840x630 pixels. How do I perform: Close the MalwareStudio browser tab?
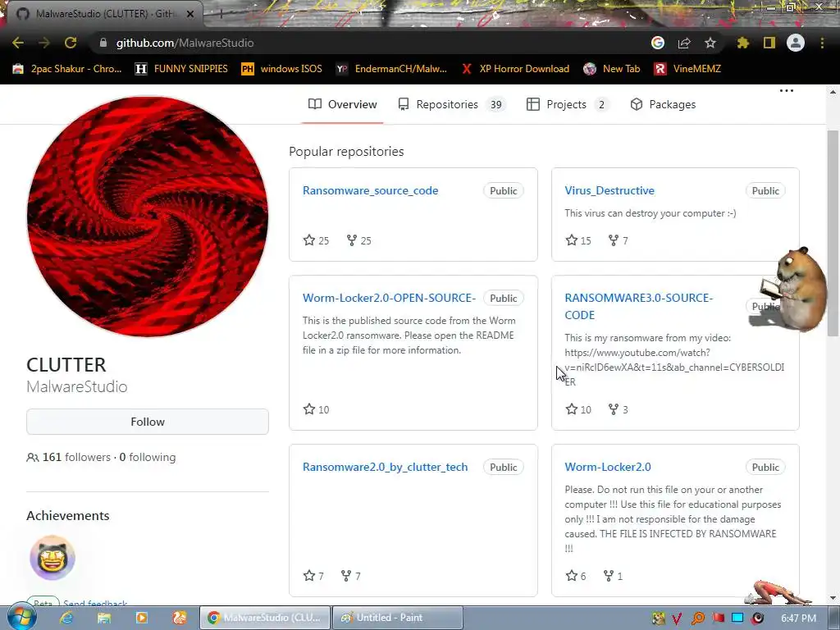click(190, 14)
